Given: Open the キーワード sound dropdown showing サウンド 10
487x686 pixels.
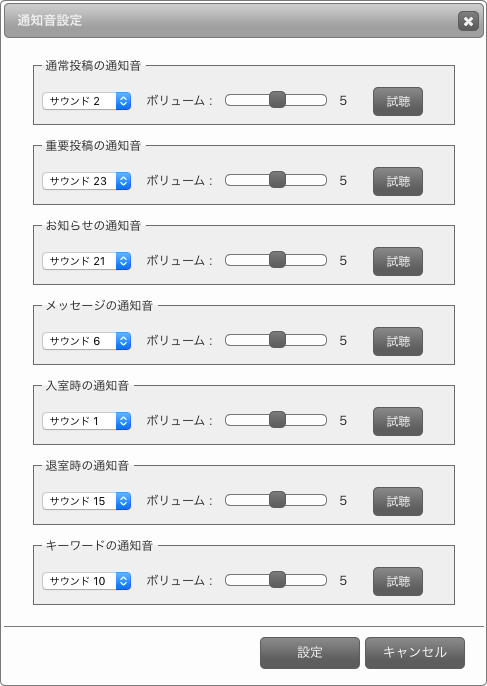Looking at the screenshot, I should (87, 581).
